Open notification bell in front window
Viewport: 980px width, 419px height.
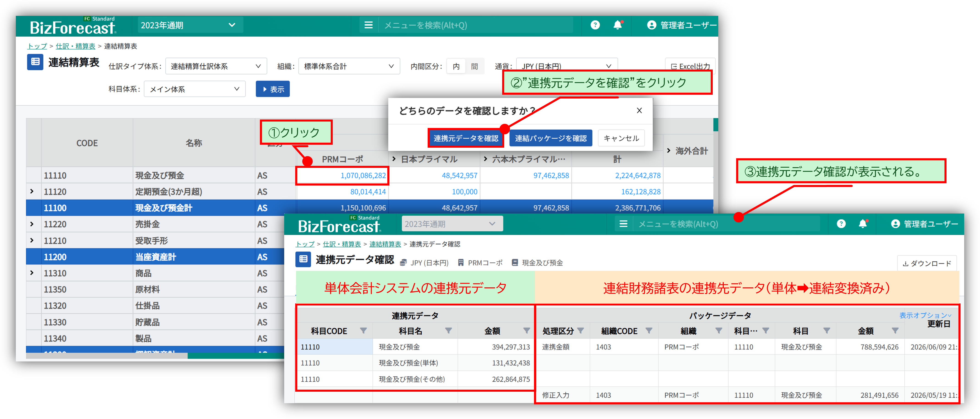pos(863,224)
